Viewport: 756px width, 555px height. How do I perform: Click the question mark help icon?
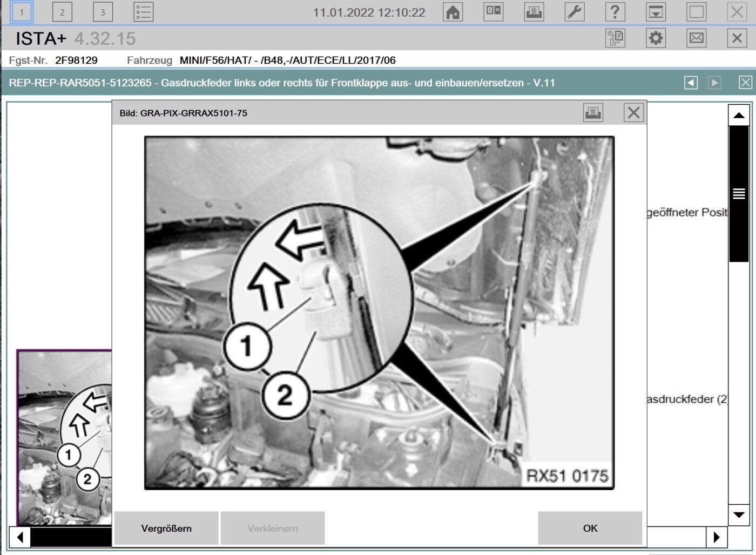615,12
